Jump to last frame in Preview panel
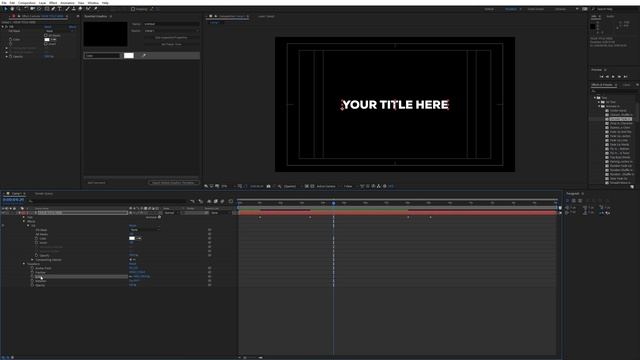640x360 pixels. [625, 77]
